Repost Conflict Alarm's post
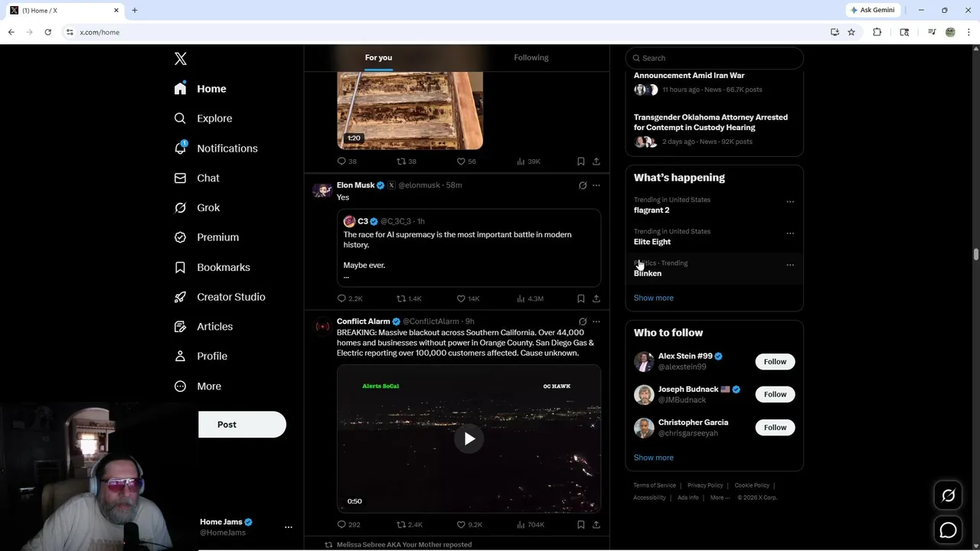 [x=409, y=524]
